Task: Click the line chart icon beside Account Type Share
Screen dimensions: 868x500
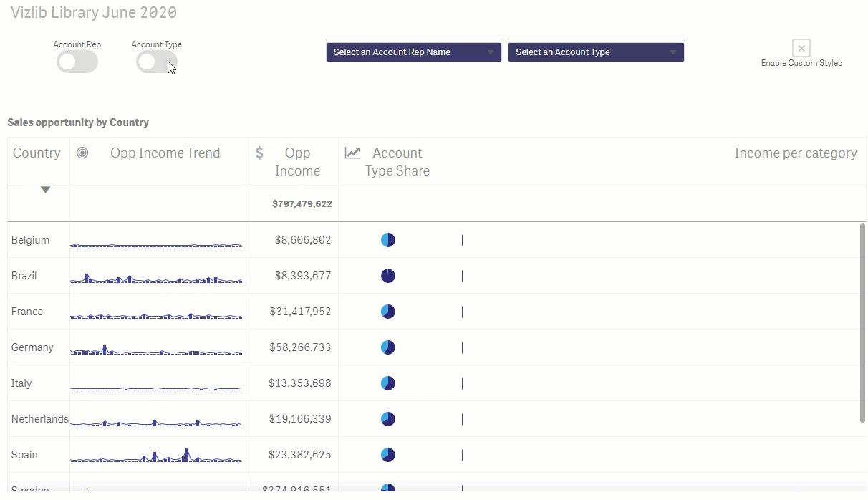Action: [352, 153]
